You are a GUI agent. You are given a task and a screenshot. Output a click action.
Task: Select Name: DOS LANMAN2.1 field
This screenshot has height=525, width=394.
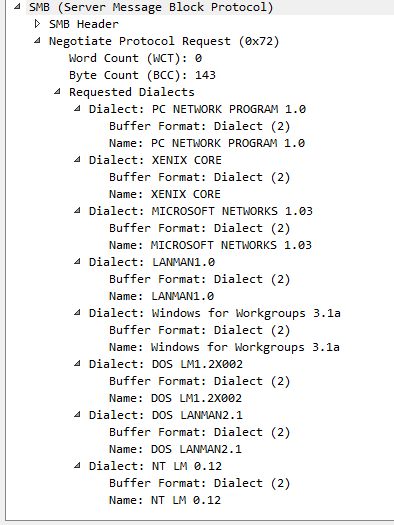(x=175, y=449)
